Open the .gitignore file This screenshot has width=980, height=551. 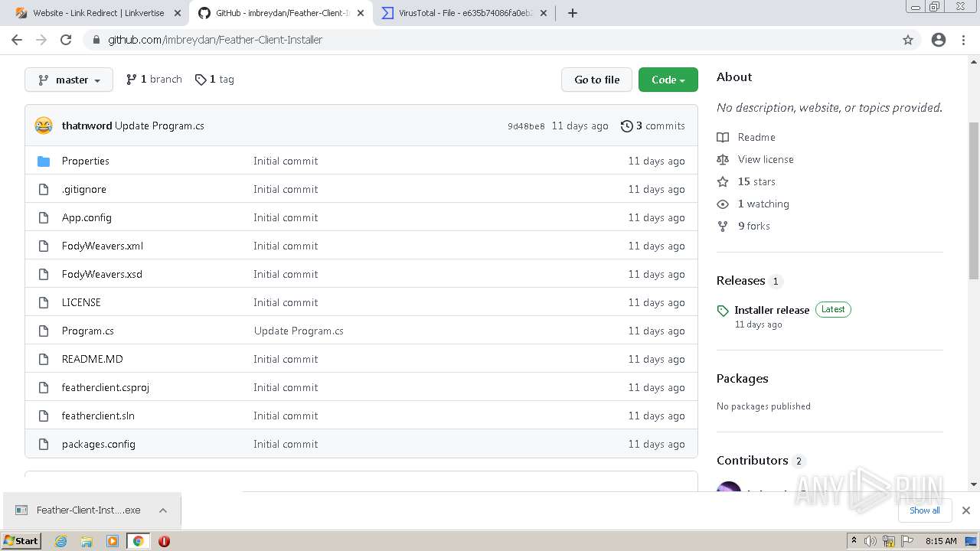point(84,189)
